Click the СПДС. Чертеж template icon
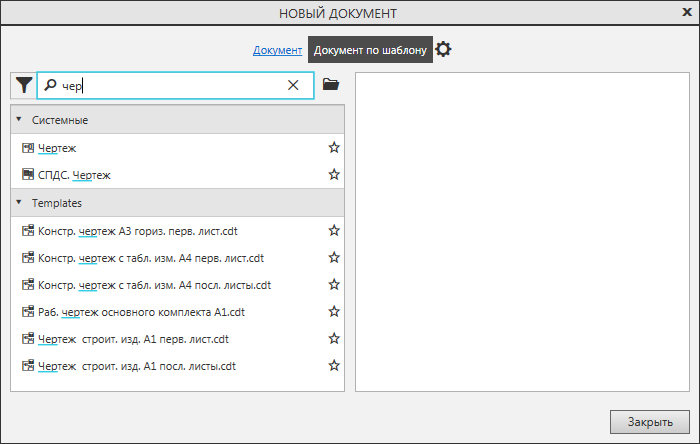This screenshot has height=444, width=700. (x=28, y=175)
